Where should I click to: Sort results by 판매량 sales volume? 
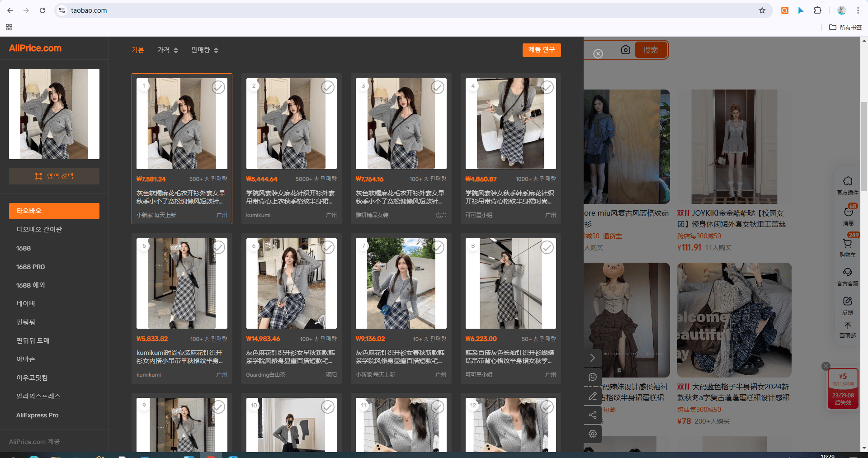pyautogui.click(x=205, y=50)
